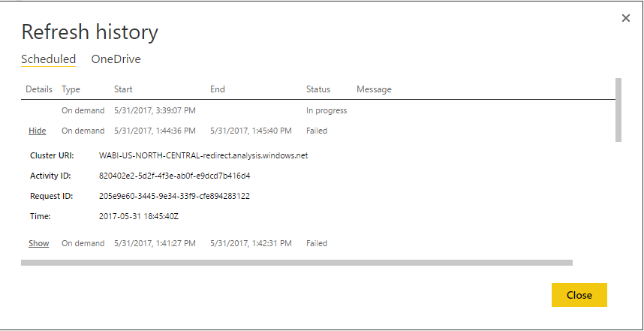The image size is (644, 331).
Task: Click the Cluster URI label
Action: point(52,155)
